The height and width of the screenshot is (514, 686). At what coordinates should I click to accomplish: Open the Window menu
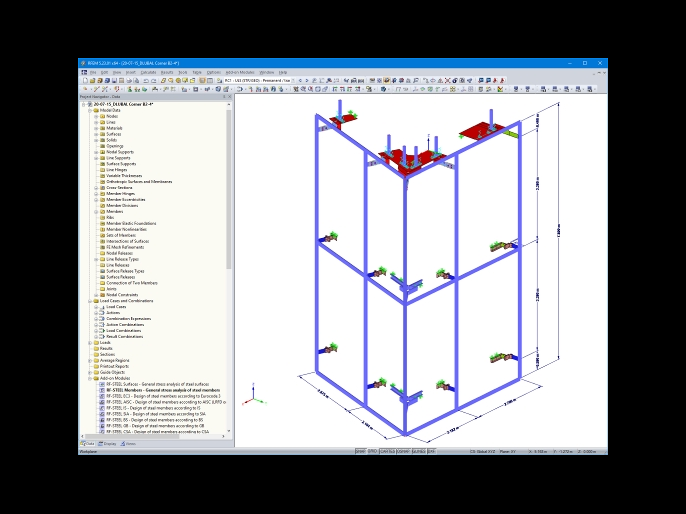tap(266, 72)
